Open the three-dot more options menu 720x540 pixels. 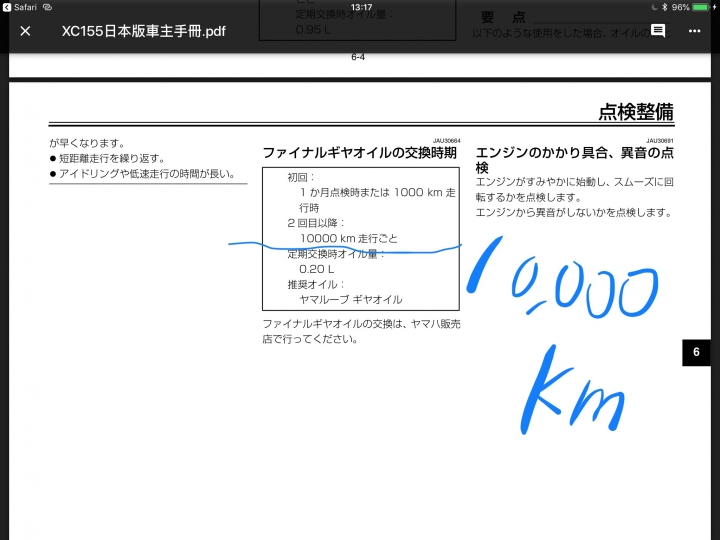tap(694, 31)
